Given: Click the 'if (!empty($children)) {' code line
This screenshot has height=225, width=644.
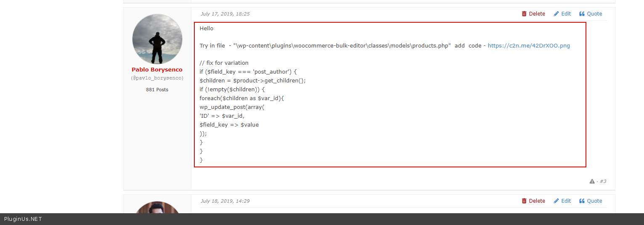Looking at the screenshot, I should [x=232, y=90].
